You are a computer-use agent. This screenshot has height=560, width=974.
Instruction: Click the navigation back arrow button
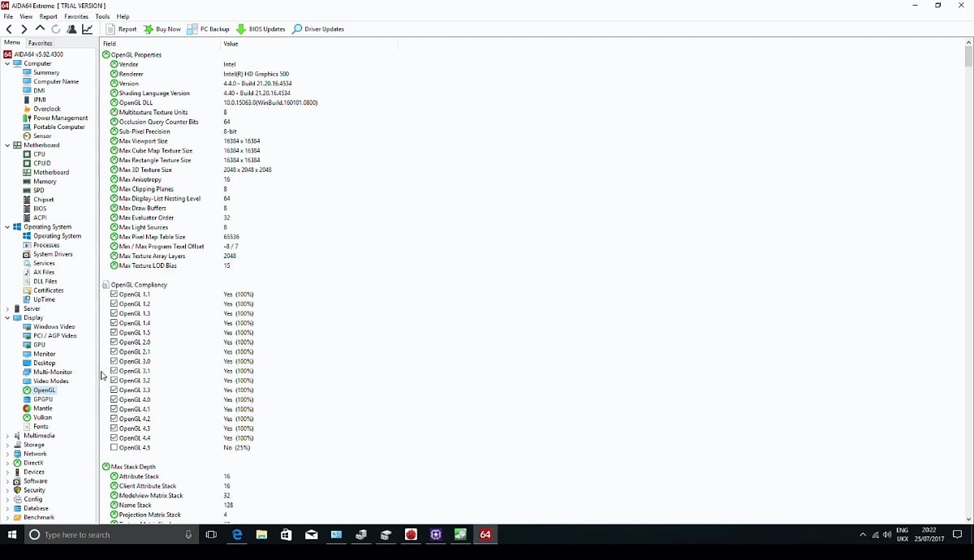[9, 28]
